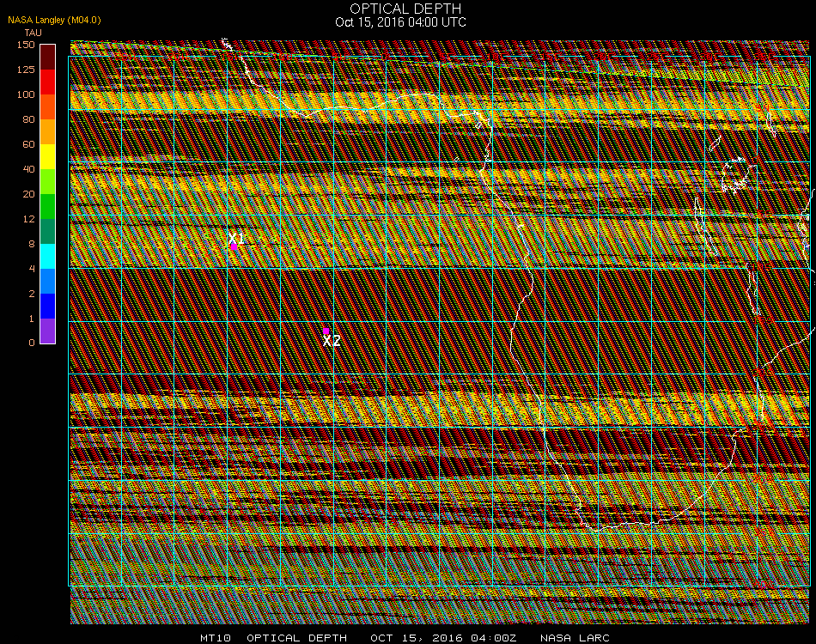This screenshot has width=816, height=644.
Task: Pick the purple 0-1 color band
Action: [x=47, y=331]
